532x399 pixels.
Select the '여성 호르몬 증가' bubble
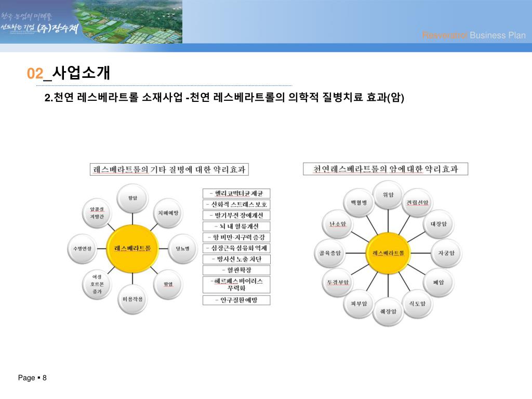[97, 284]
